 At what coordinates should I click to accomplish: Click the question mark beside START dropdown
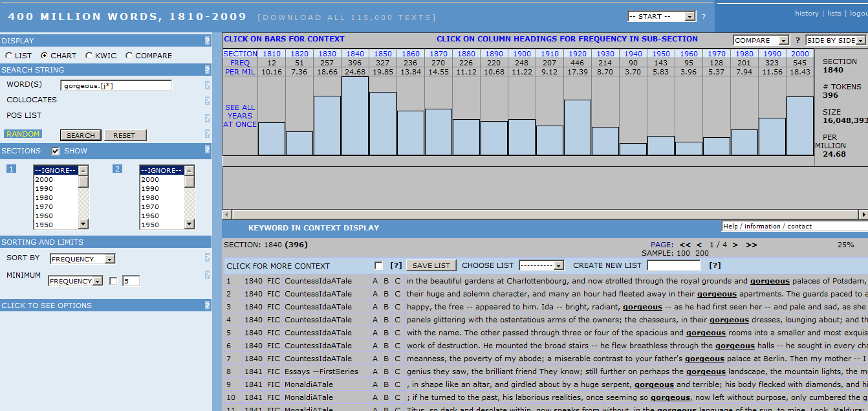click(704, 17)
